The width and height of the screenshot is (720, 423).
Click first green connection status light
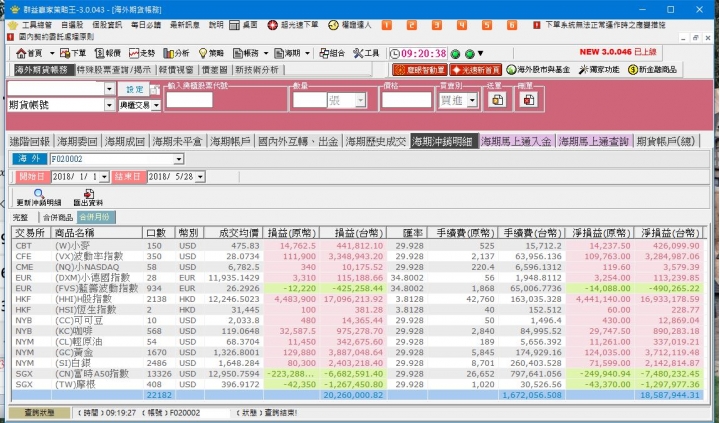[456, 54]
